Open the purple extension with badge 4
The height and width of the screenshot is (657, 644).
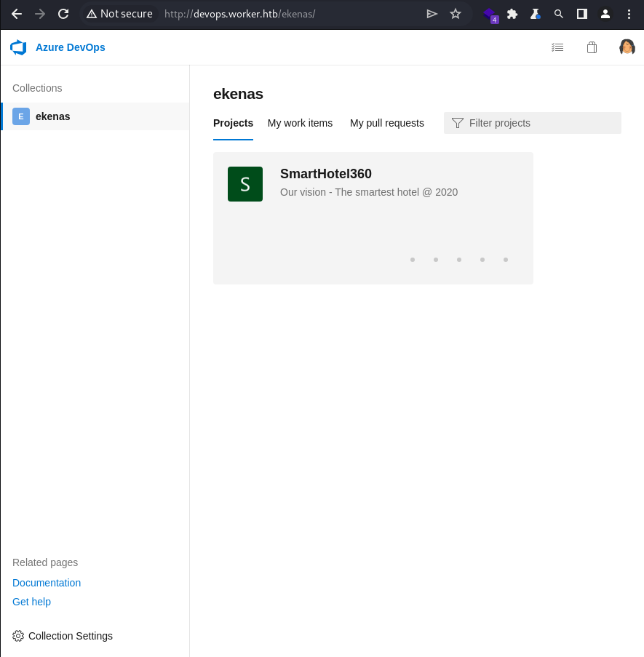490,15
